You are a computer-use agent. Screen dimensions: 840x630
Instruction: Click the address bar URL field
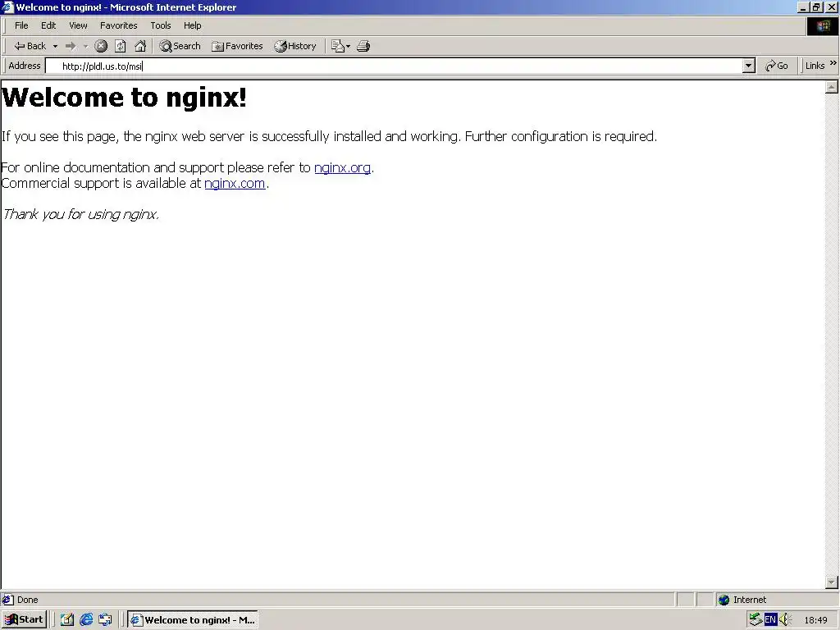coord(402,66)
